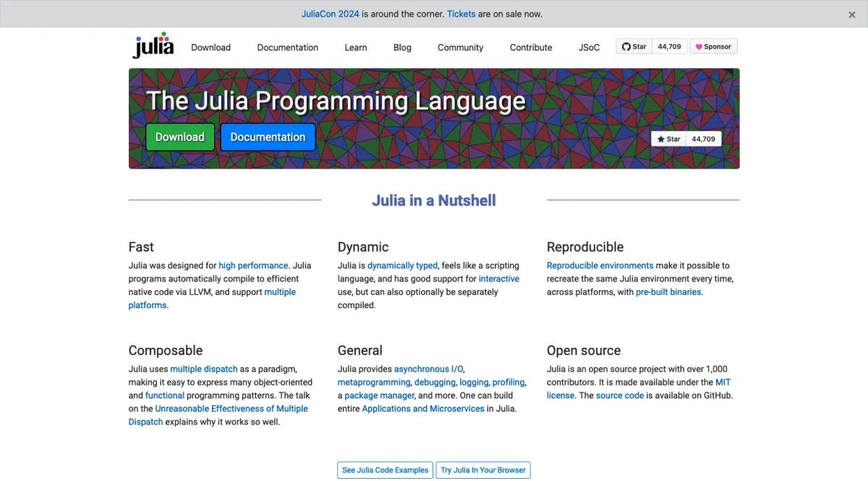This screenshot has height=481, width=868.
Task: Open the Blog nav item
Action: pos(402,48)
